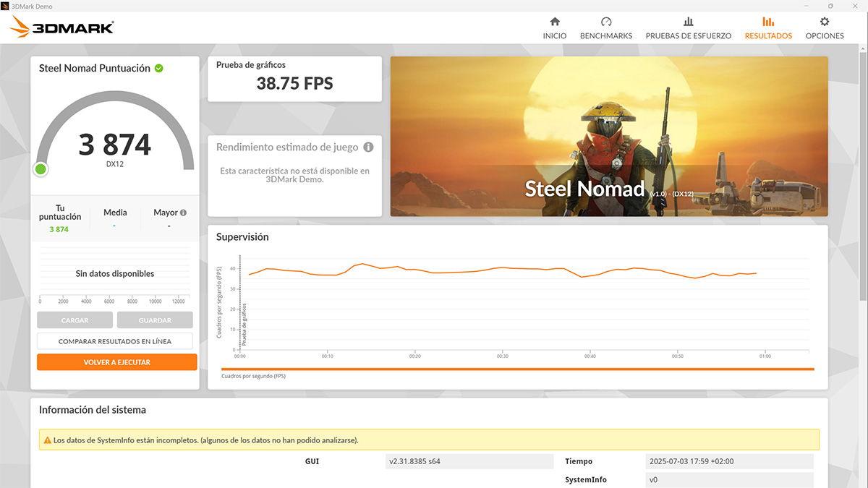Viewport: 868px width, 488px height.
Task: Click the 3DMark logo in the header
Action: click(x=61, y=27)
